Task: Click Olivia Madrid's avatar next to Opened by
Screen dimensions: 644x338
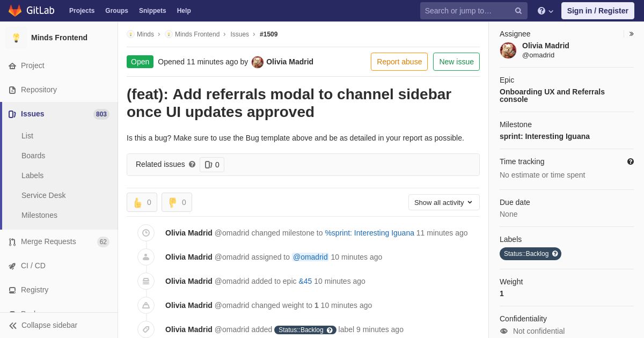Action: [x=258, y=62]
